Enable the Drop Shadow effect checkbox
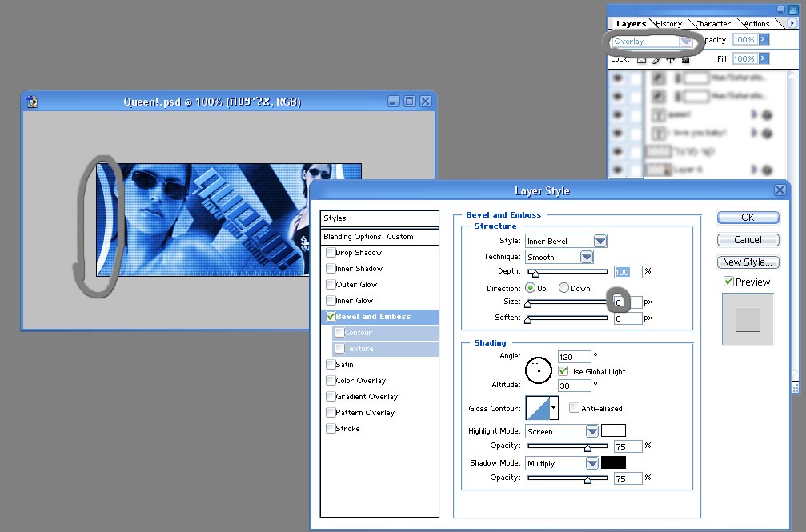806x532 pixels. tap(331, 253)
